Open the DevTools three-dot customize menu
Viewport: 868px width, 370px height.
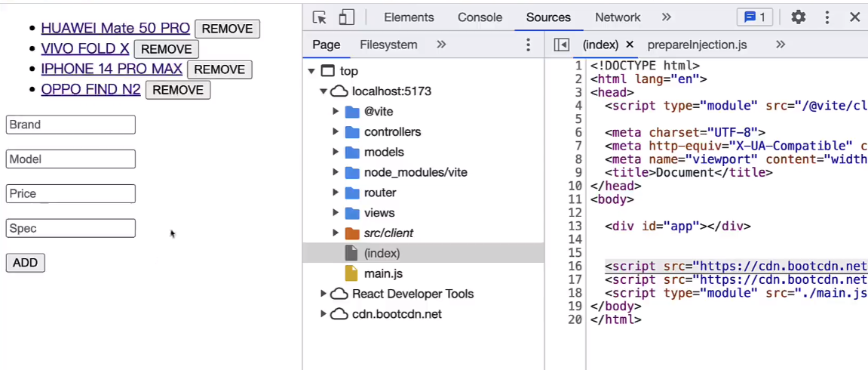827,17
